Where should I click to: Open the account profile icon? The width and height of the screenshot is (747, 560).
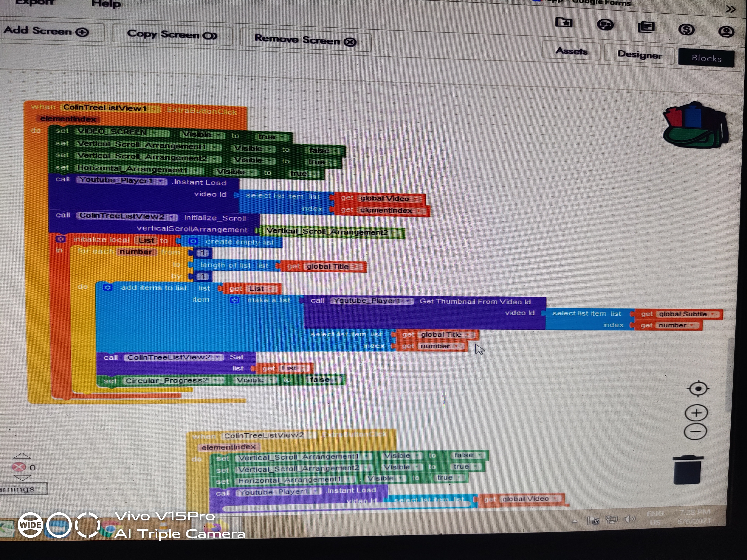(726, 32)
